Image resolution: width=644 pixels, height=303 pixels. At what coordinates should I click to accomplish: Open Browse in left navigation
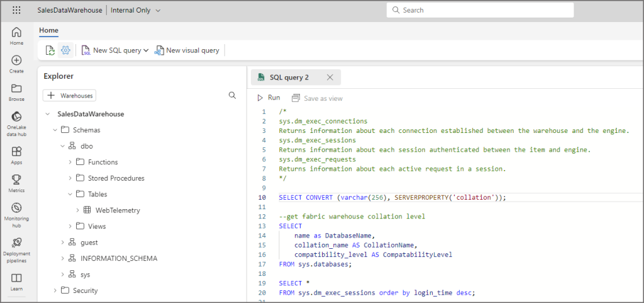16,93
